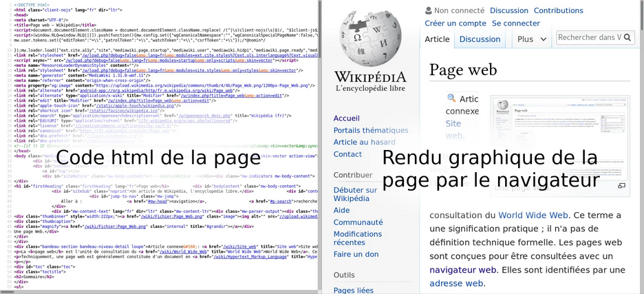Follow the adresse web link
This screenshot has height=294, width=644.
456,283
